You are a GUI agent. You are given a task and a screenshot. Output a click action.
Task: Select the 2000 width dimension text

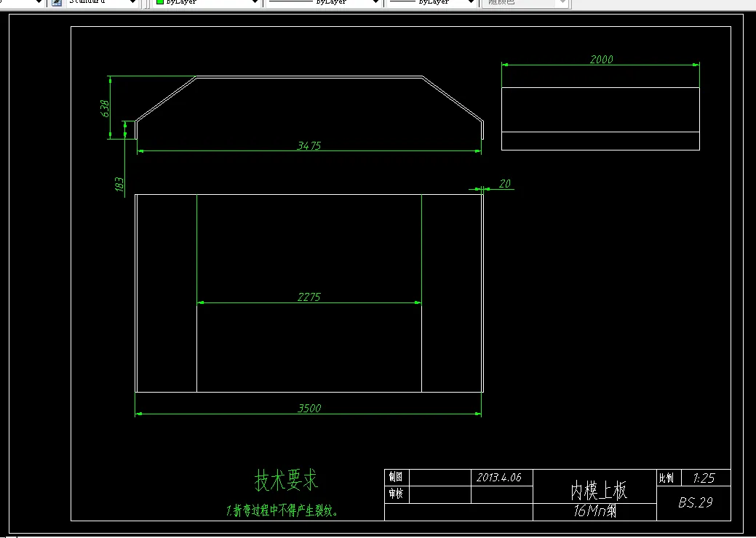click(x=601, y=59)
